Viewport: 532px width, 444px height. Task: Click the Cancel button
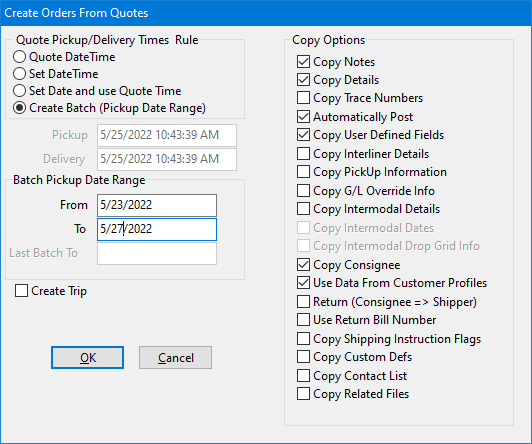click(175, 358)
